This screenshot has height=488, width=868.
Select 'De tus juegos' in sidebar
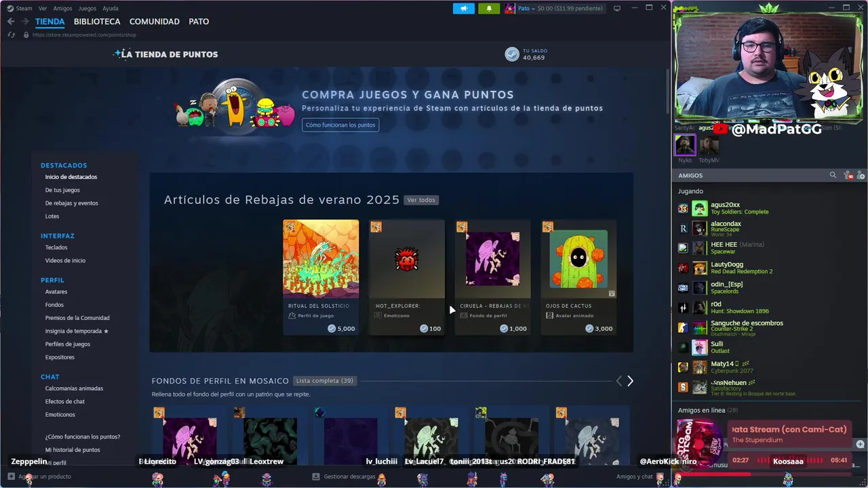(x=62, y=190)
